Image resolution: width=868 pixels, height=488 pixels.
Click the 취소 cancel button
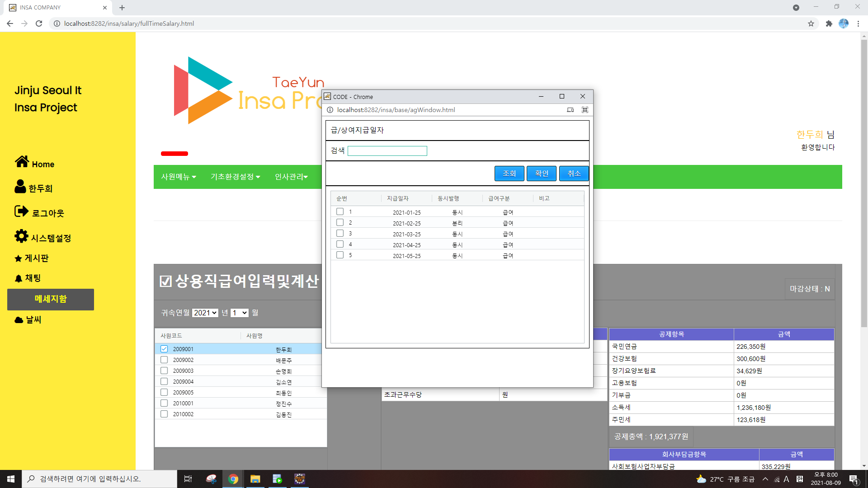tap(574, 174)
